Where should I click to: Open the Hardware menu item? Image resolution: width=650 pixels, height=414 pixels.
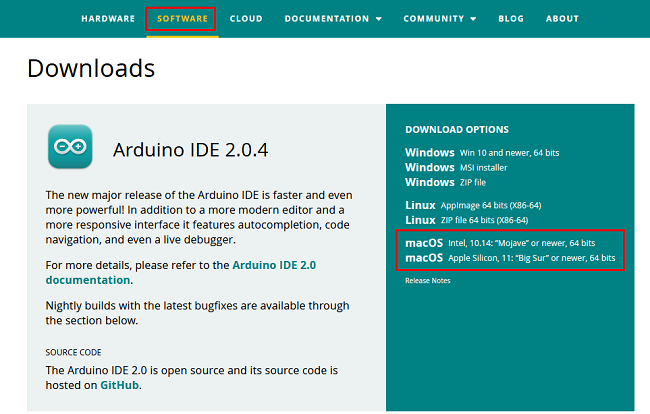(108, 18)
